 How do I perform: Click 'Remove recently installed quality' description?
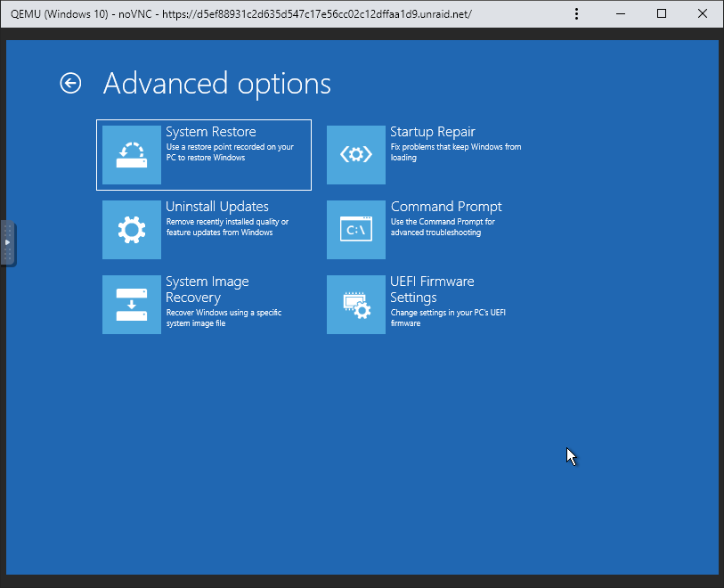click(227, 227)
